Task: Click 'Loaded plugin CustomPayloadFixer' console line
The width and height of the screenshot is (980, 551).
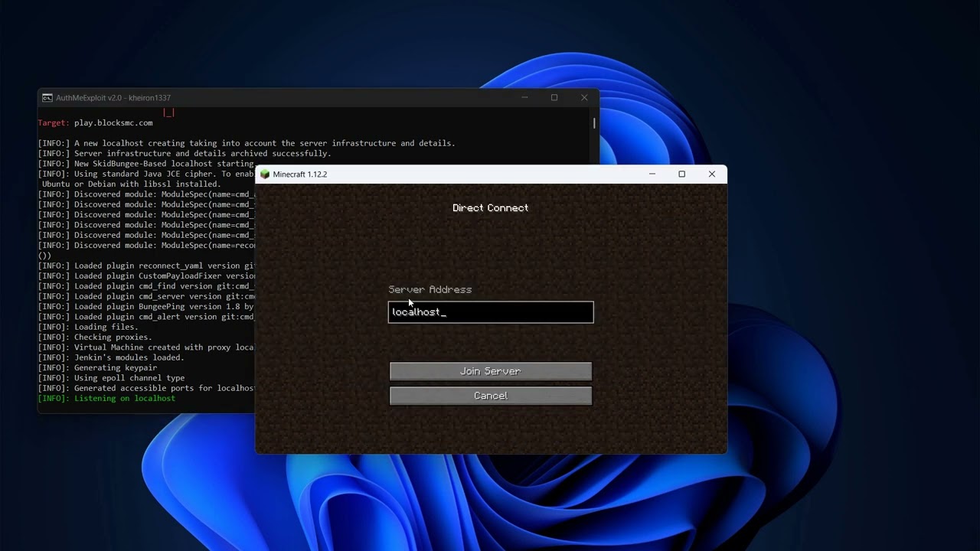Action: pos(146,276)
